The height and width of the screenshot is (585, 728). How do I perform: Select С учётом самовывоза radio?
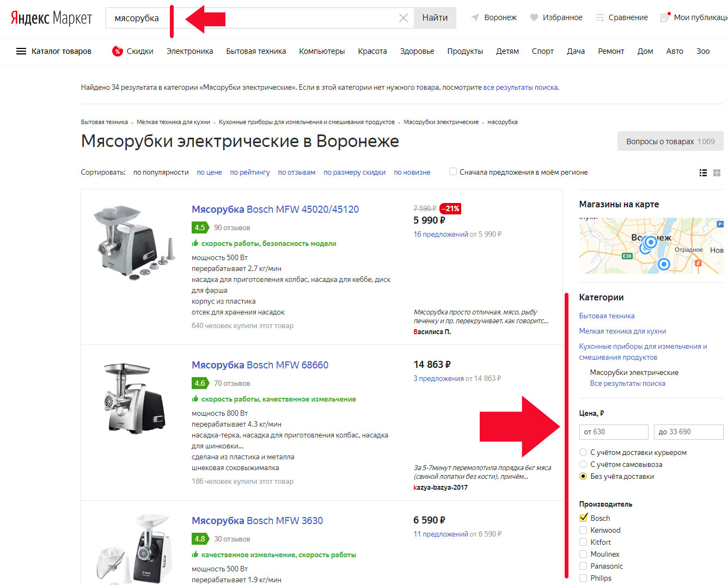click(x=583, y=464)
